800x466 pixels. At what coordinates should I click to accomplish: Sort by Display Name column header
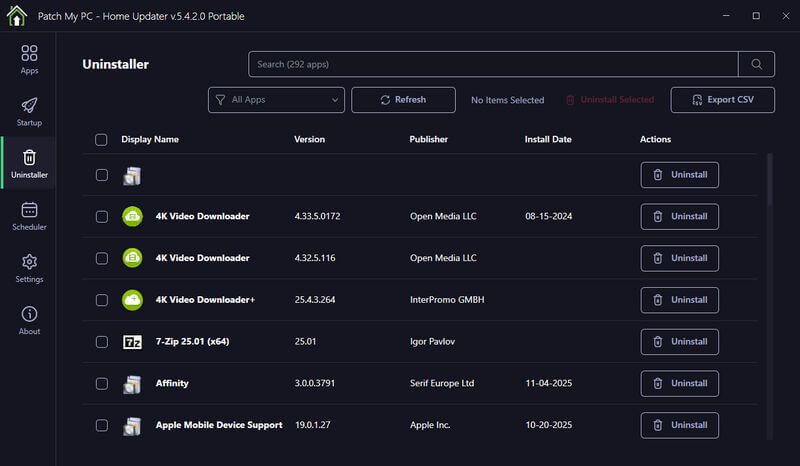coord(150,140)
